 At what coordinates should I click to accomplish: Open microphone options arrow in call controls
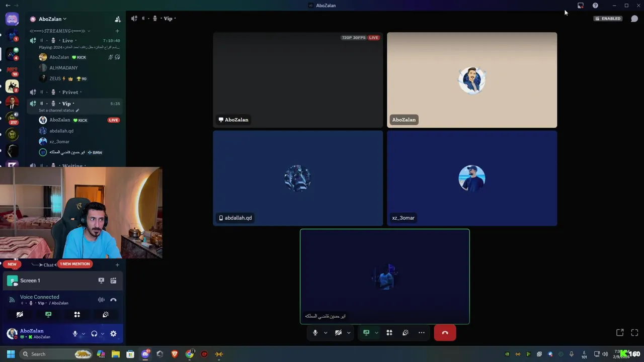pos(326,333)
